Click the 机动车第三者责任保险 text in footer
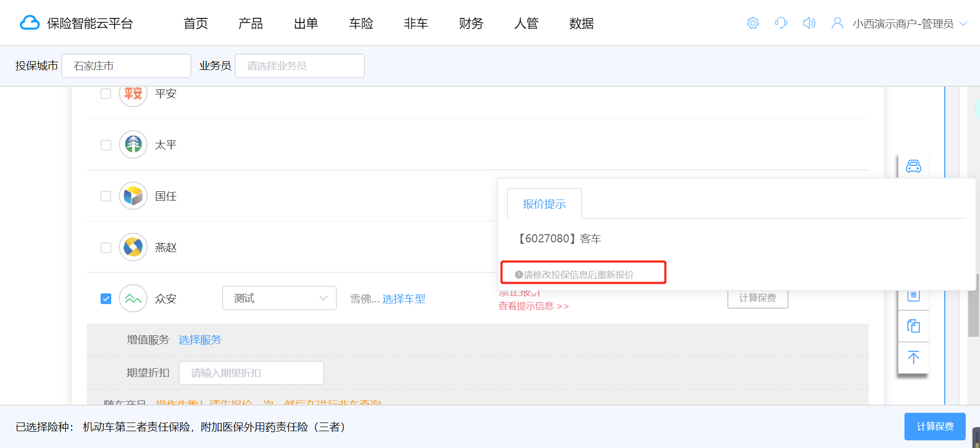Image resolution: width=980 pixels, height=448 pixels. pos(136,427)
